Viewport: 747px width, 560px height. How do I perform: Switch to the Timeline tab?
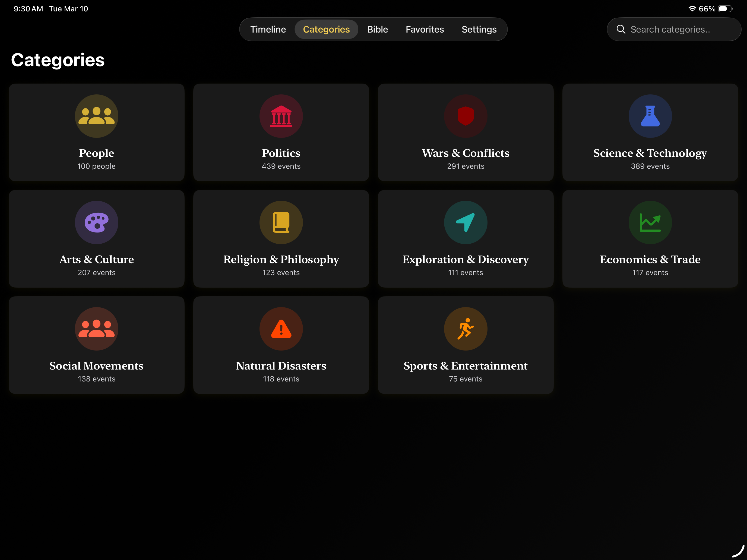tap(268, 29)
